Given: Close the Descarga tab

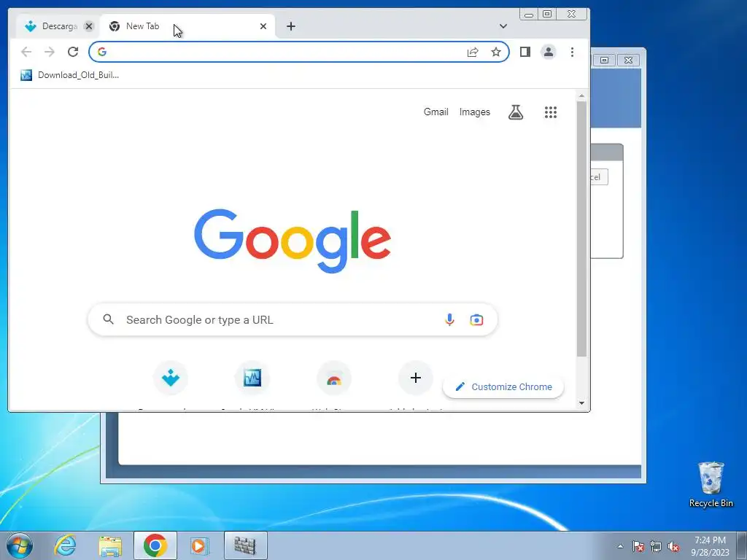Looking at the screenshot, I should (89, 26).
